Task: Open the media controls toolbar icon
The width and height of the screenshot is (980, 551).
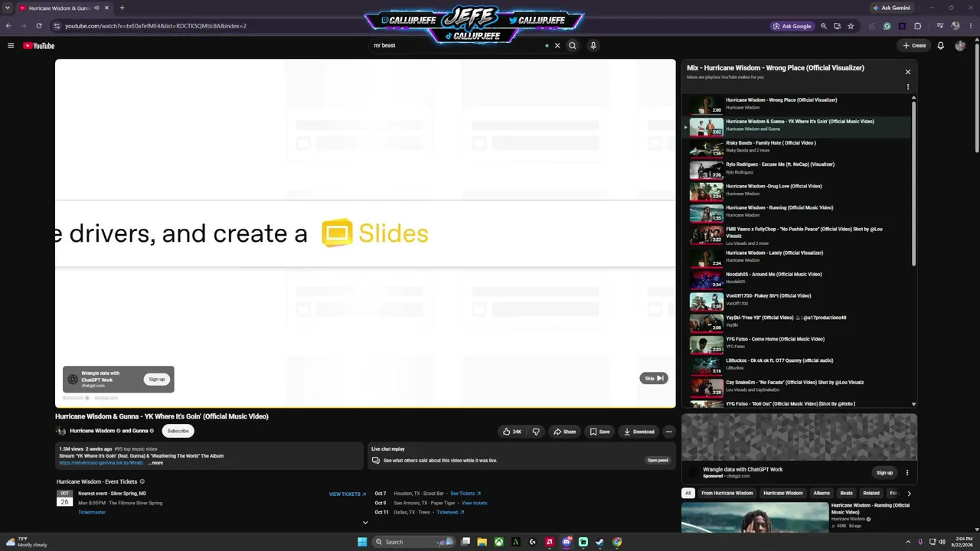Action: point(940,26)
